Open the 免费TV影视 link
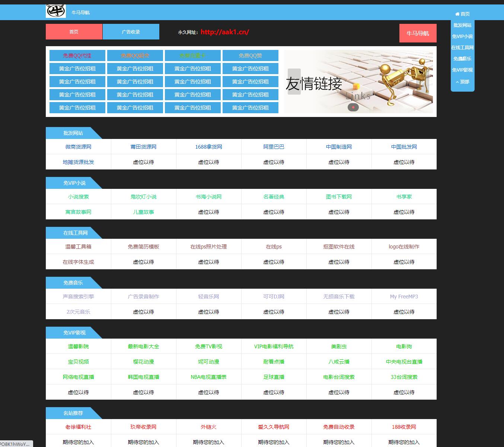This screenshot has height=447, width=504. 208,346
